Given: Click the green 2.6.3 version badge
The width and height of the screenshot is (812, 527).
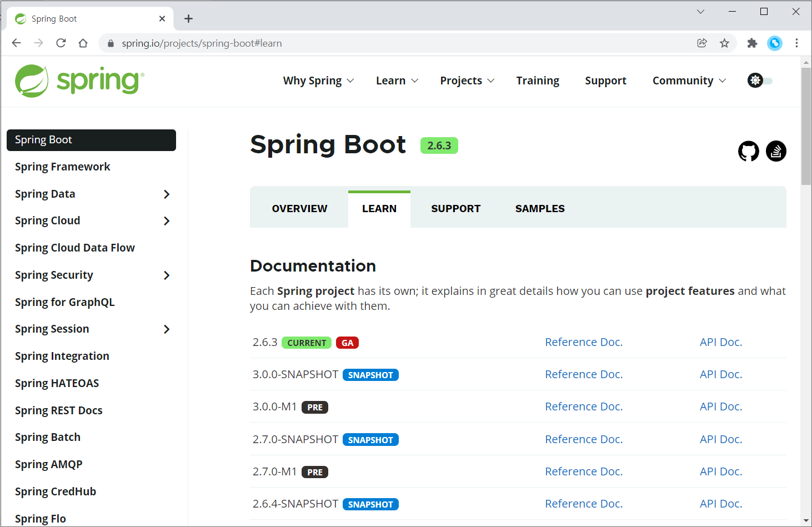Looking at the screenshot, I should click(439, 145).
